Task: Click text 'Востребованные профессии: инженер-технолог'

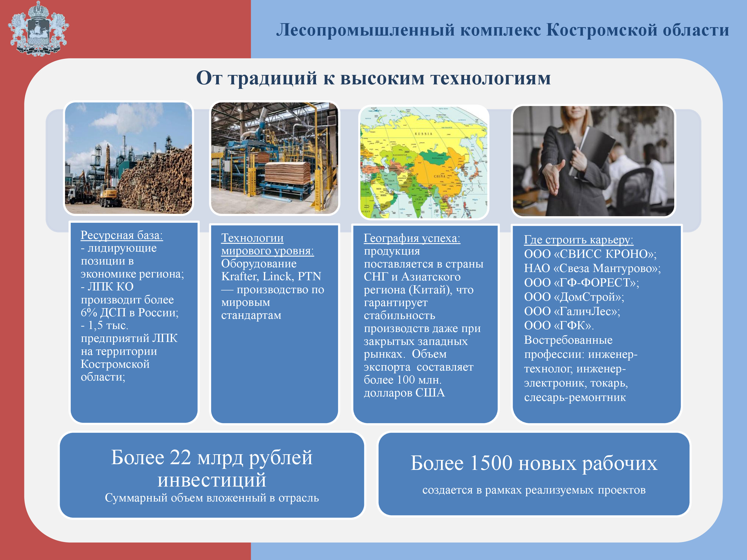Action: point(581,354)
